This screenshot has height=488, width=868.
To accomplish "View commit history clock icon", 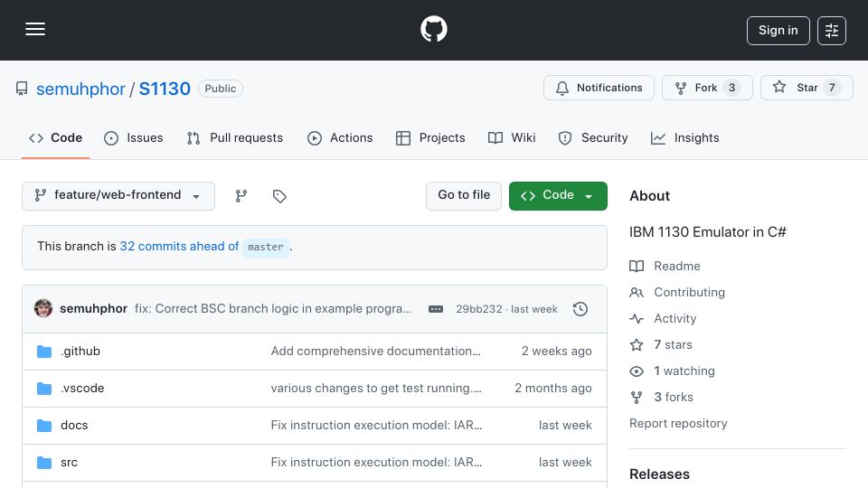I will tap(580, 309).
